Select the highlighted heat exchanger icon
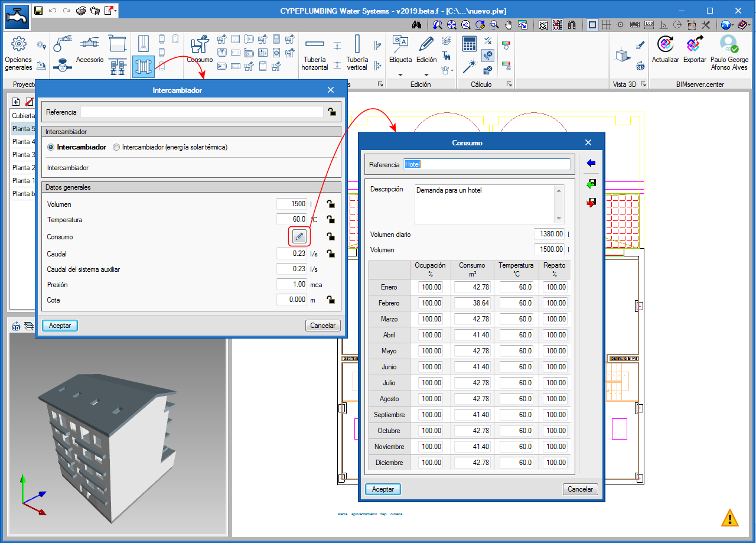756x543 pixels. pos(144,67)
